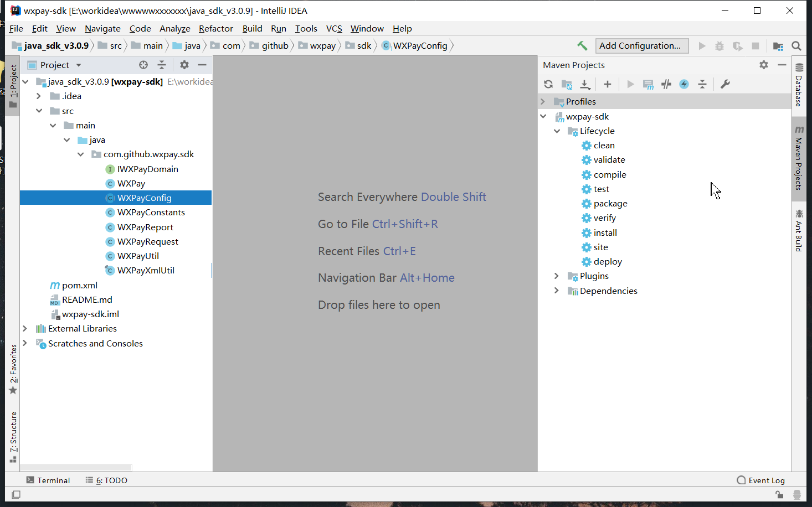Click Execute Maven Goal icon

coord(648,84)
